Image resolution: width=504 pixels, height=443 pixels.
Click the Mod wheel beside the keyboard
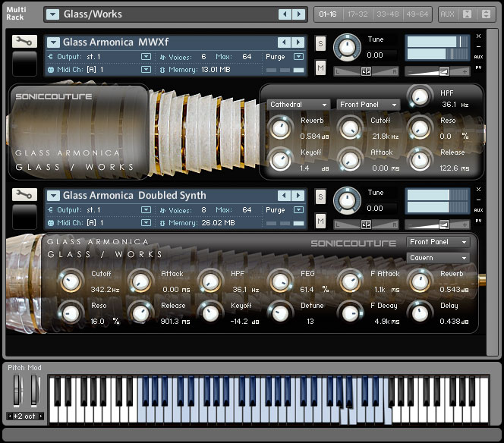[x=34, y=390]
